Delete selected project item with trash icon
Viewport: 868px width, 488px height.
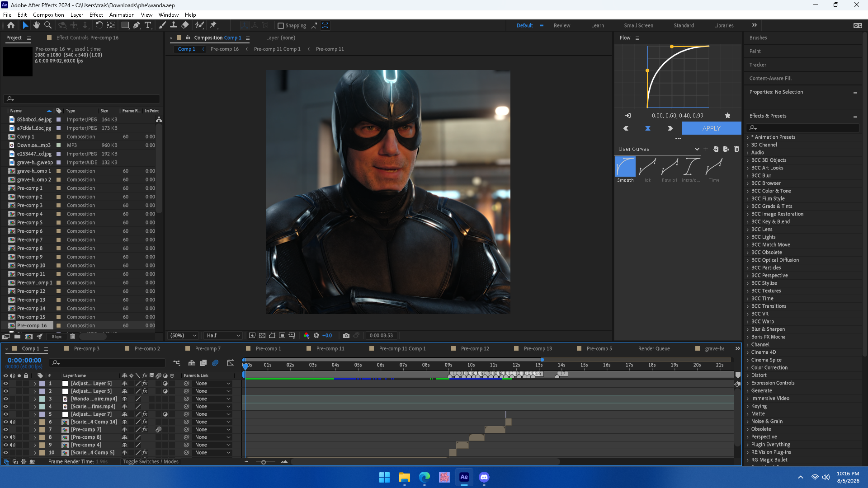(72, 336)
